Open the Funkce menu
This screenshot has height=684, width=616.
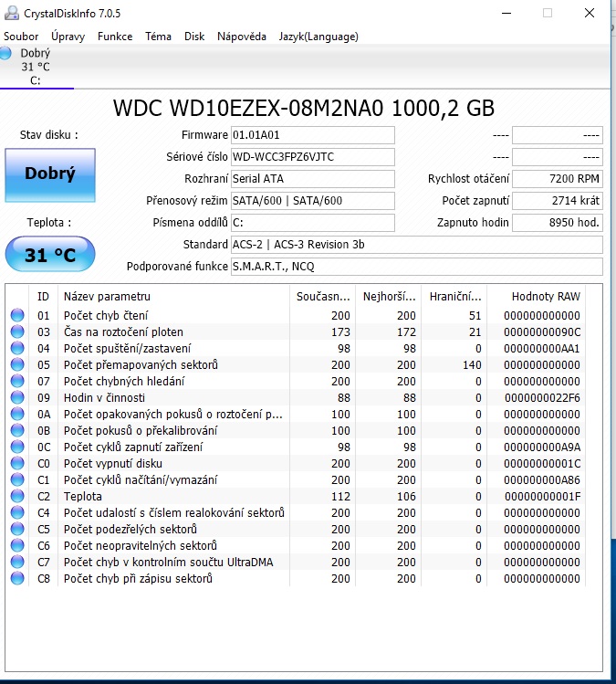pos(115,37)
